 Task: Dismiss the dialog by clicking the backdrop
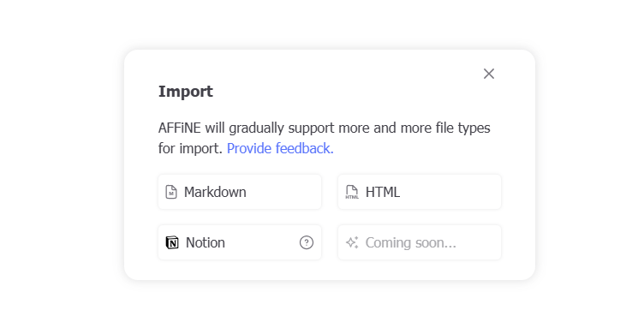(62, 164)
